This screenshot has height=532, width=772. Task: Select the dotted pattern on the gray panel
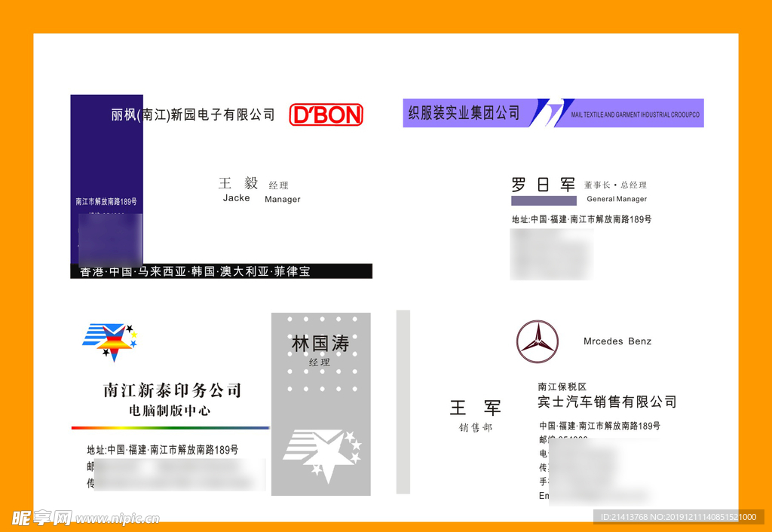320,377
